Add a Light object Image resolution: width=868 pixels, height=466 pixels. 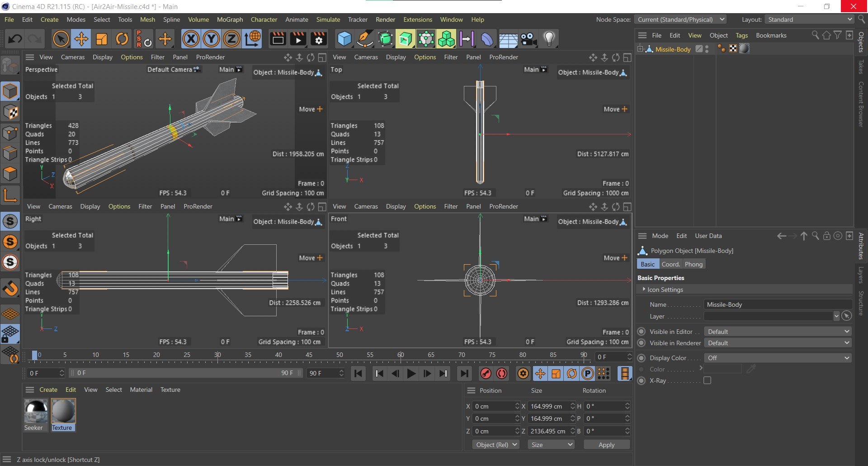[x=549, y=39]
